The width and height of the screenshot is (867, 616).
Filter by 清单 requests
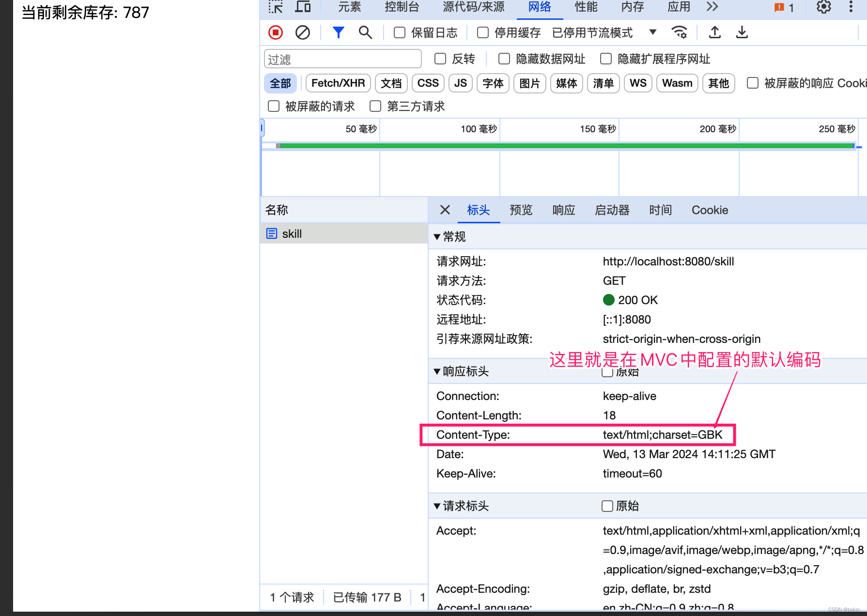tap(604, 83)
